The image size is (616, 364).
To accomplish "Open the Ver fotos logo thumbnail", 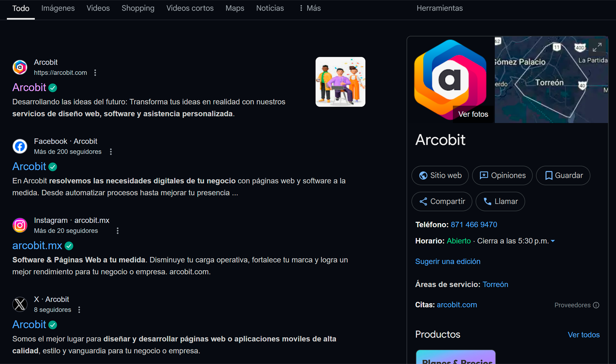I will (450, 80).
